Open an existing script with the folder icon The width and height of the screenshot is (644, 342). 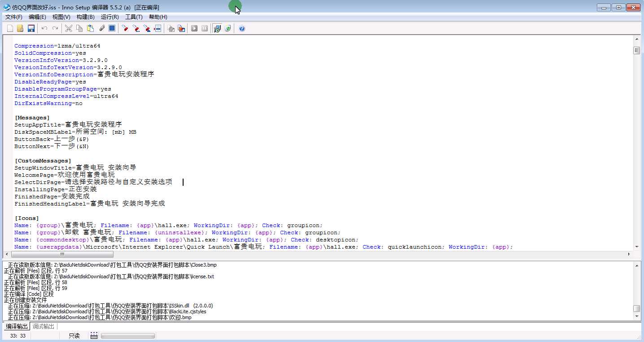20,28
